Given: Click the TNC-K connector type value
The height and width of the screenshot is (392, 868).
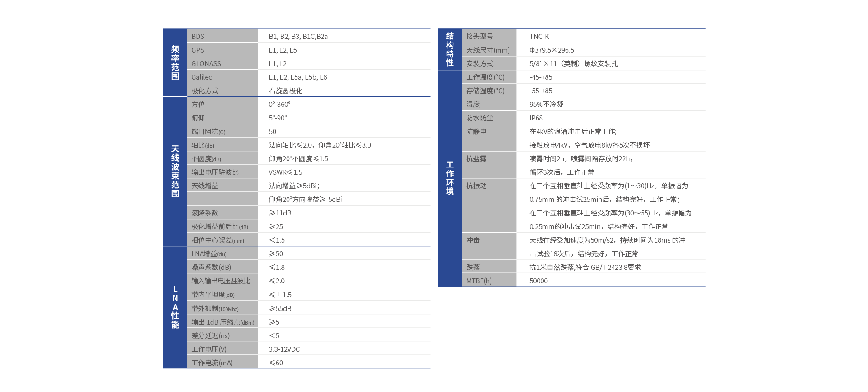Looking at the screenshot, I should tap(539, 36).
